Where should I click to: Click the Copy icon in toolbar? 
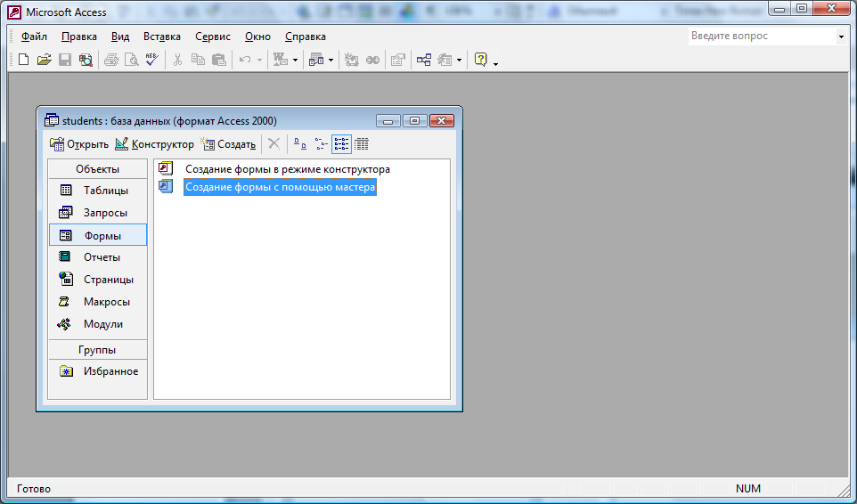[x=198, y=60]
